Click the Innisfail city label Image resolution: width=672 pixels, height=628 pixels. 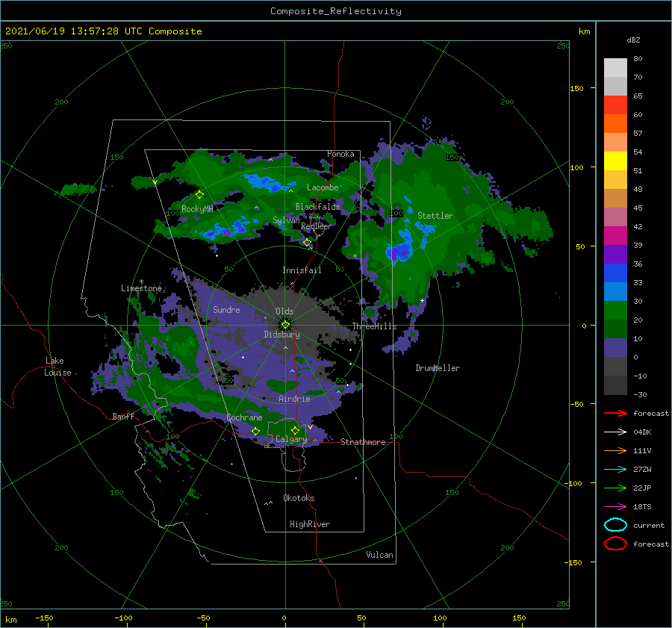point(302,270)
